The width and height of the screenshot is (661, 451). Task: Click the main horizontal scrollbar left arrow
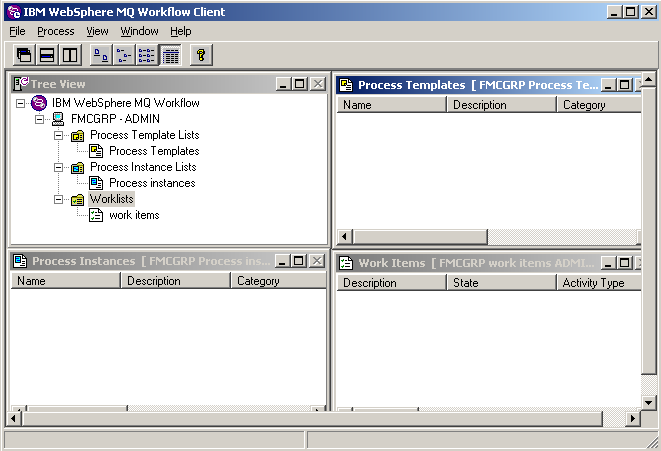tap(13, 419)
